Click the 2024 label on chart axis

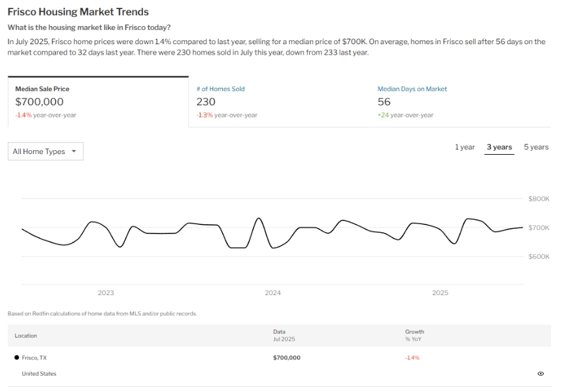[x=273, y=293]
